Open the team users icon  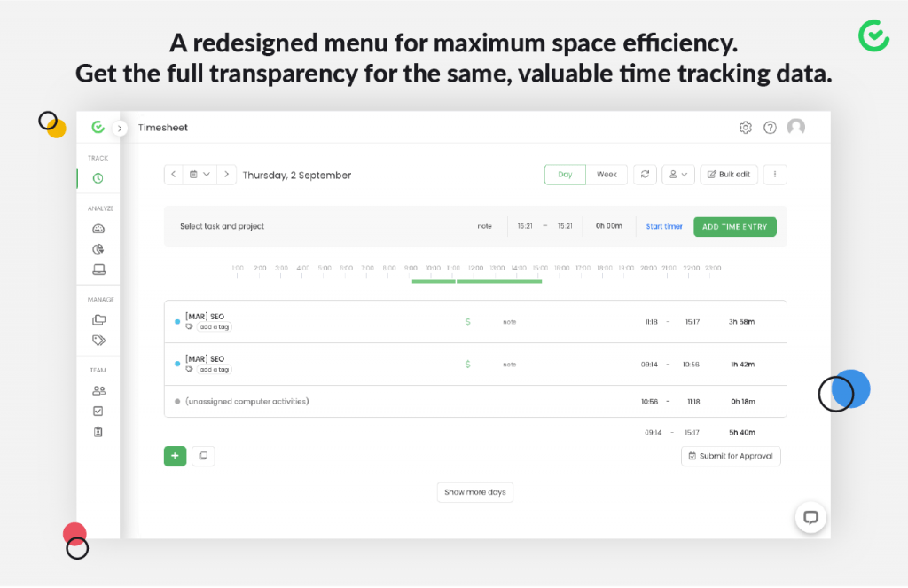[98, 390]
